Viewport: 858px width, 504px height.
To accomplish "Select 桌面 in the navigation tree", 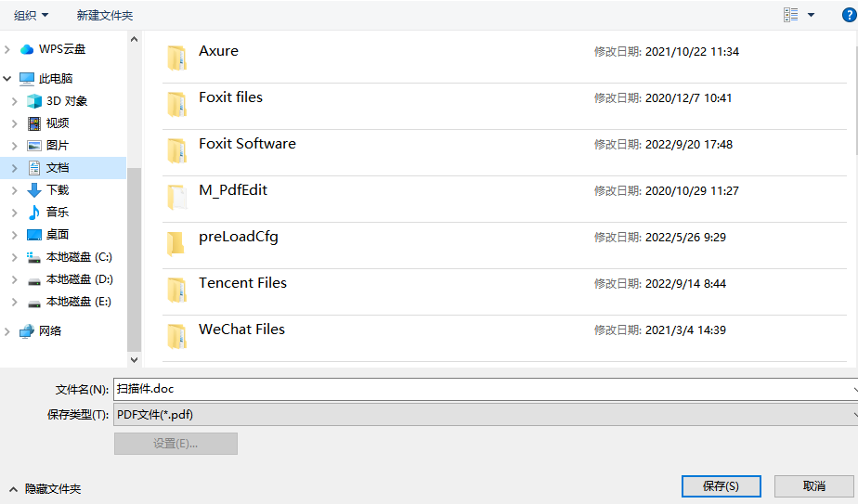I will (x=58, y=235).
